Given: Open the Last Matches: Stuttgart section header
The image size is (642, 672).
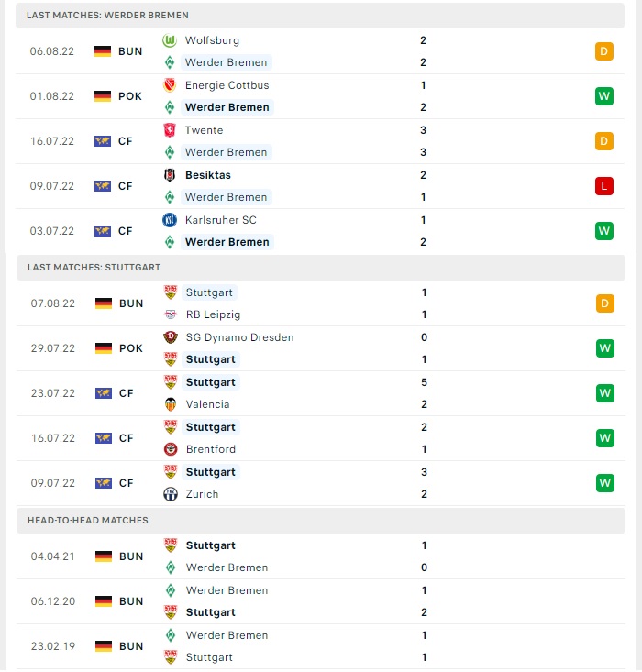Looking at the screenshot, I should point(321,268).
